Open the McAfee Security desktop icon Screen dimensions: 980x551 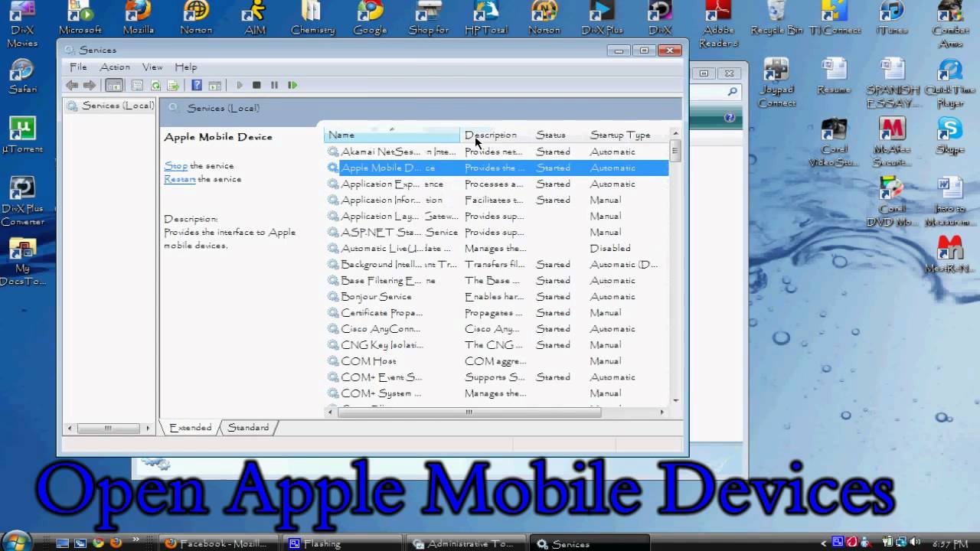891,142
